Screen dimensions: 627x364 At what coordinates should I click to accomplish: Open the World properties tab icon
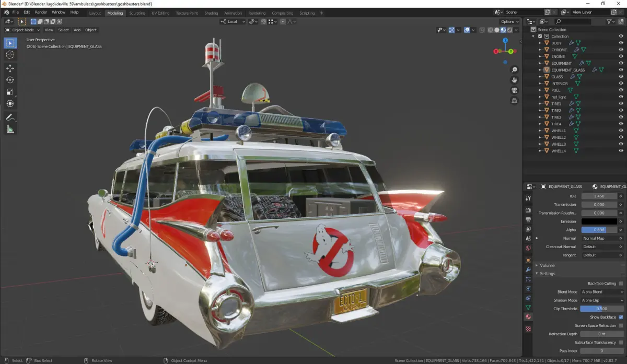coord(528,248)
